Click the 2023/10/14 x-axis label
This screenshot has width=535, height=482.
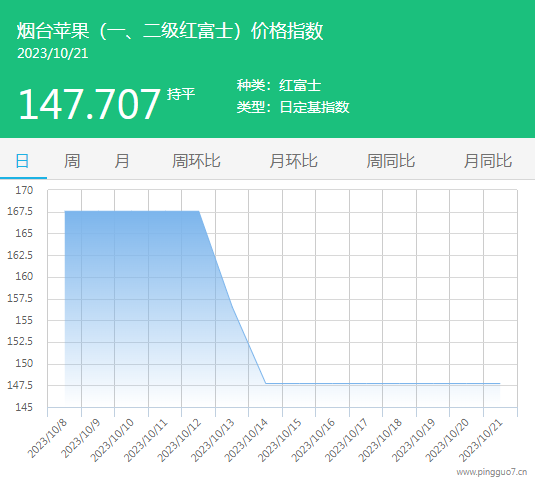click(246, 440)
